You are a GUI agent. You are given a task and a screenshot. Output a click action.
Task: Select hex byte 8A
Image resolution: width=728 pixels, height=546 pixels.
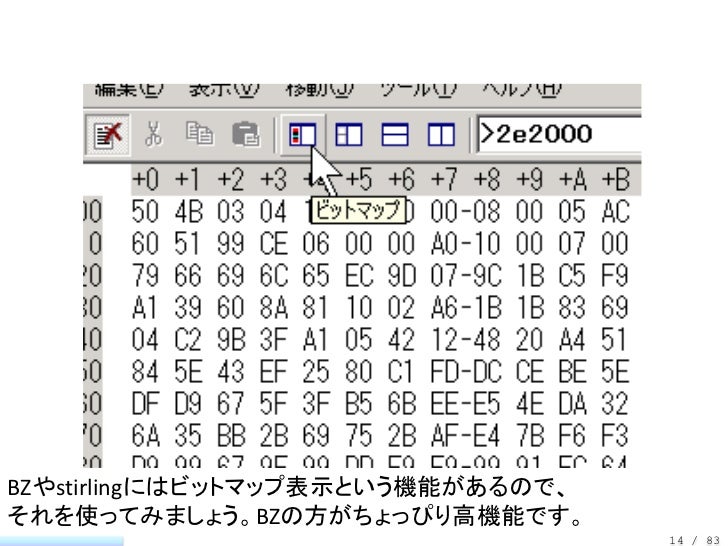(273, 307)
